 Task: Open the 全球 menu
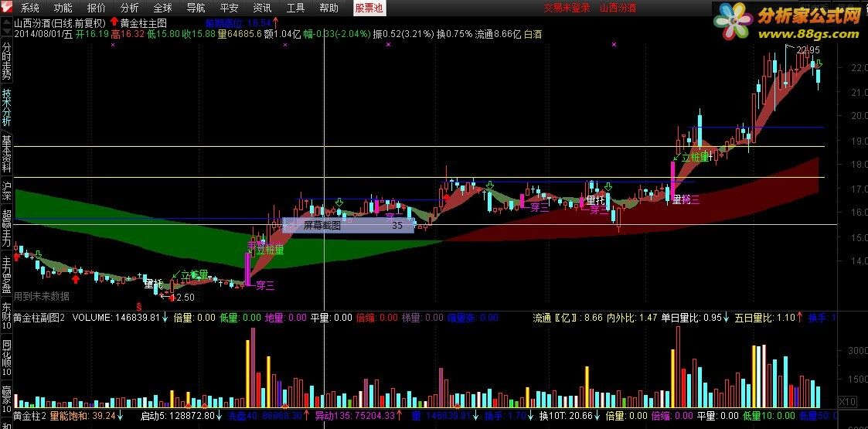pyautogui.click(x=163, y=8)
